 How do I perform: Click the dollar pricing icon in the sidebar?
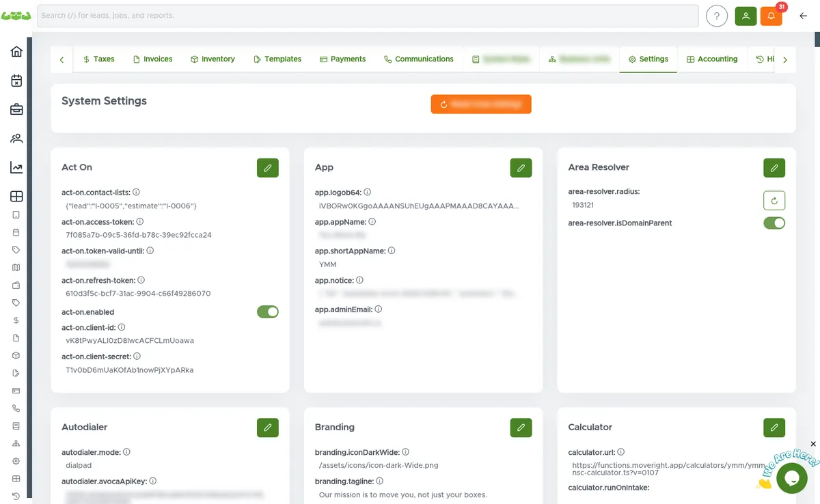click(x=15, y=320)
